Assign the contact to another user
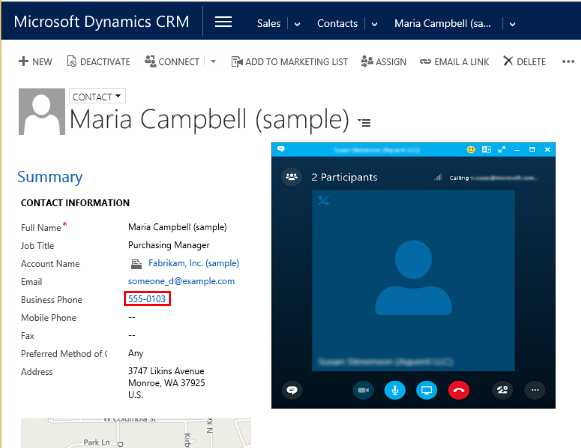This screenshot has height=448, width=581. click(x=384, y=61)
